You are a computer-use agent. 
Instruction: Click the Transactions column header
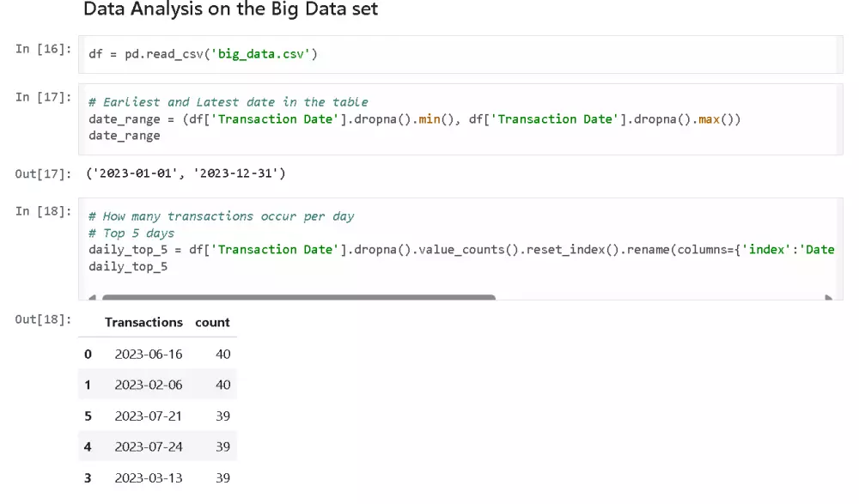coord(143,323)
